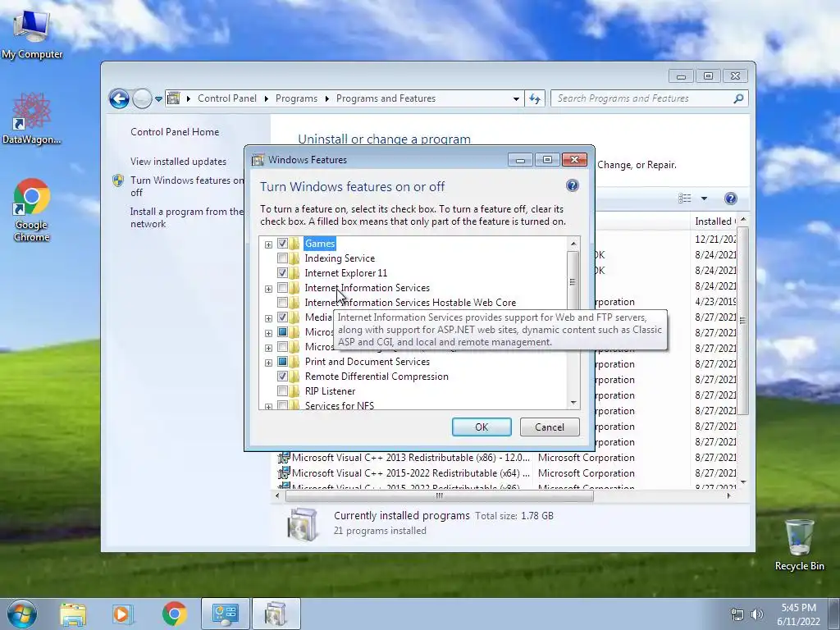Open view options dropdown arrow

pos(704,199)
